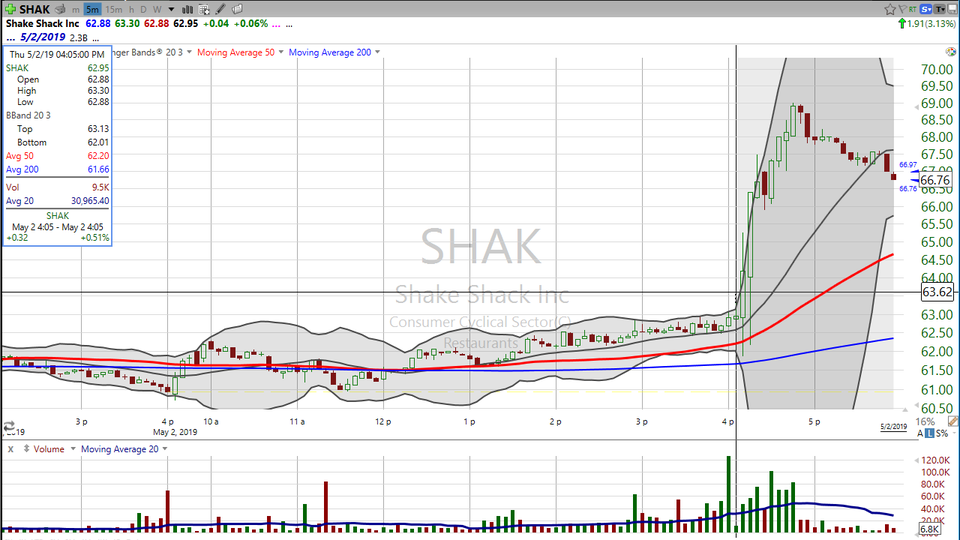The width and height of the screenshot is (960, 540).
Task: Select the '%' percent scale mode
Action: (944, 433)
